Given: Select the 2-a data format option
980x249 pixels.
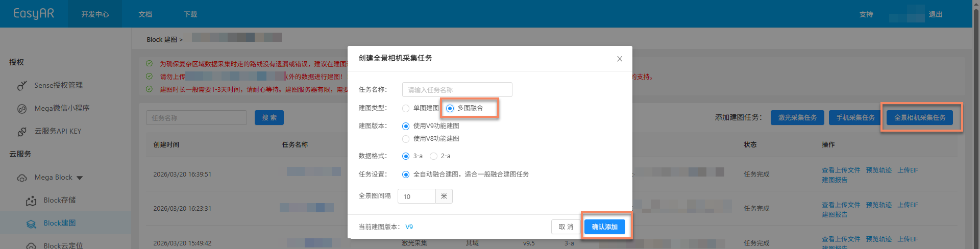Looking at the screenshot, I should [x=433, y=156].
